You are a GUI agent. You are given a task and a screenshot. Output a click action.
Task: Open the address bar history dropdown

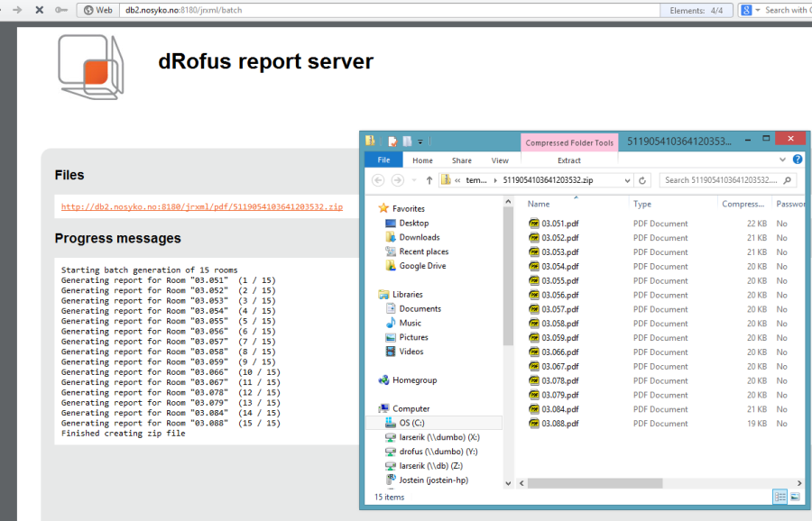click(x=626, y=180)
